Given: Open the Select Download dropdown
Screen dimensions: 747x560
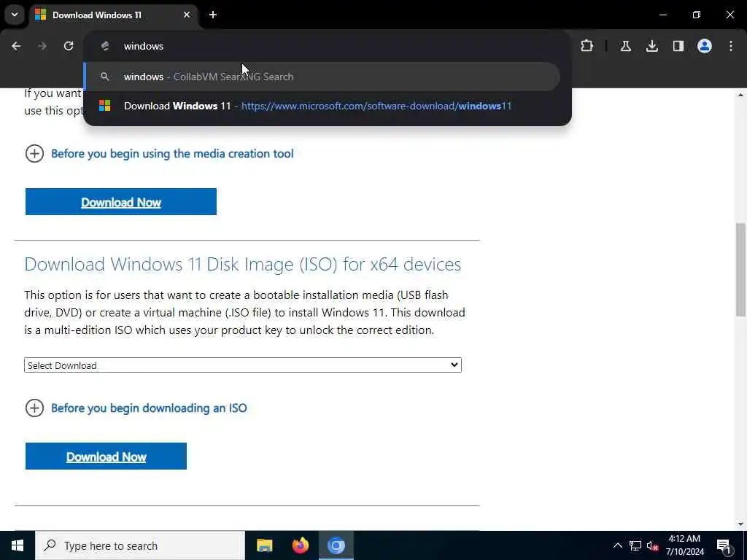Looking at the screenshot, I should 243,365.
